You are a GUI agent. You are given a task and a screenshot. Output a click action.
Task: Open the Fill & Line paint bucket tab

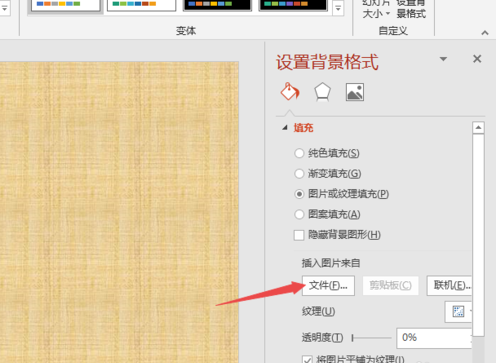[290, 91]
